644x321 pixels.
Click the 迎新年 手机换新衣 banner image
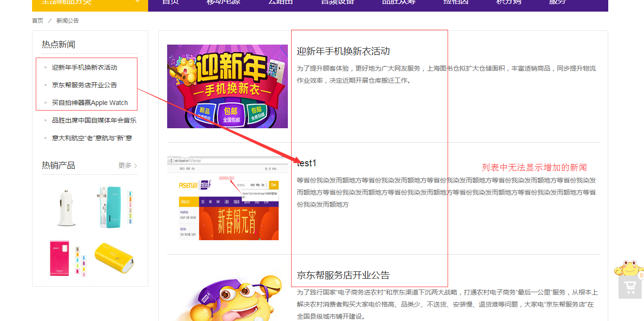pos(227,86)
